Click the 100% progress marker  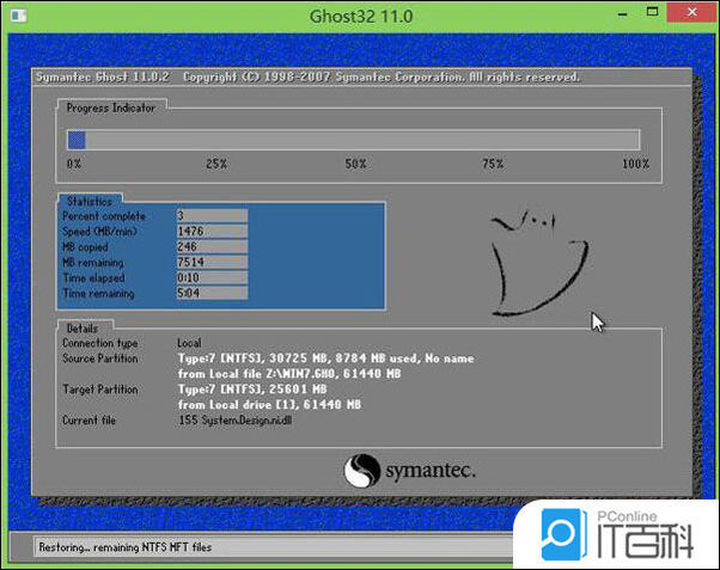coord(636,164)
